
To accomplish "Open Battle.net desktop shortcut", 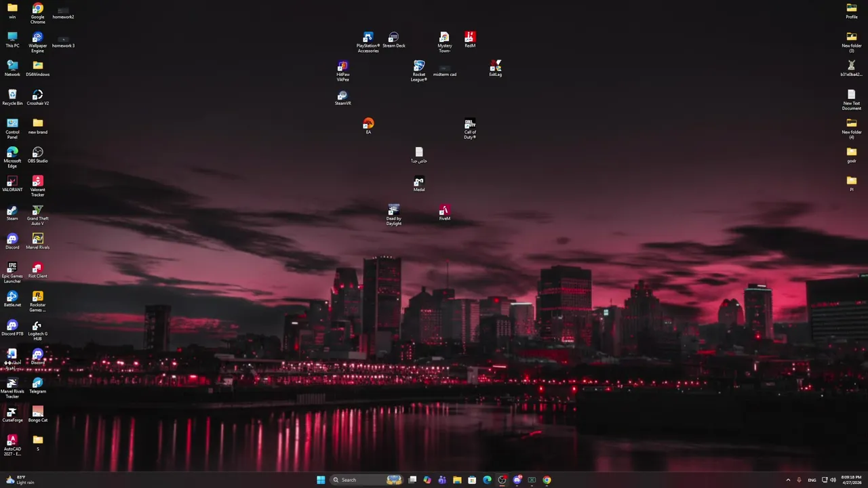I will click(12, 299).
